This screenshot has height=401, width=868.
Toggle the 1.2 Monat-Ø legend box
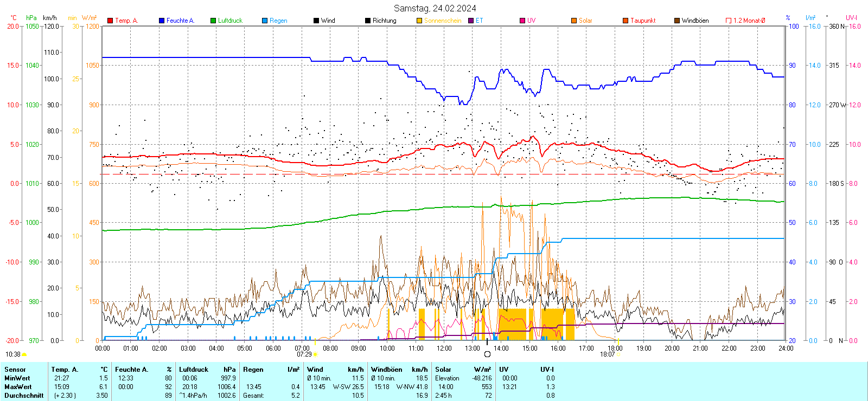pos(729,21)
